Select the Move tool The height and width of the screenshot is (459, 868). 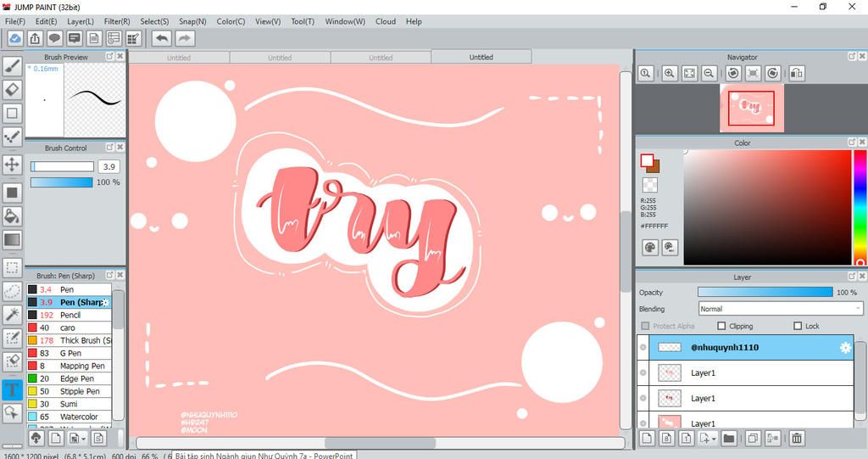(x=12, y=165)
